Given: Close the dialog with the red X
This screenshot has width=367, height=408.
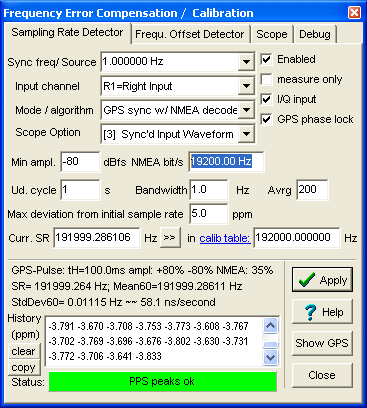Looking at the screenshot, I should click(x=354, y=13).
